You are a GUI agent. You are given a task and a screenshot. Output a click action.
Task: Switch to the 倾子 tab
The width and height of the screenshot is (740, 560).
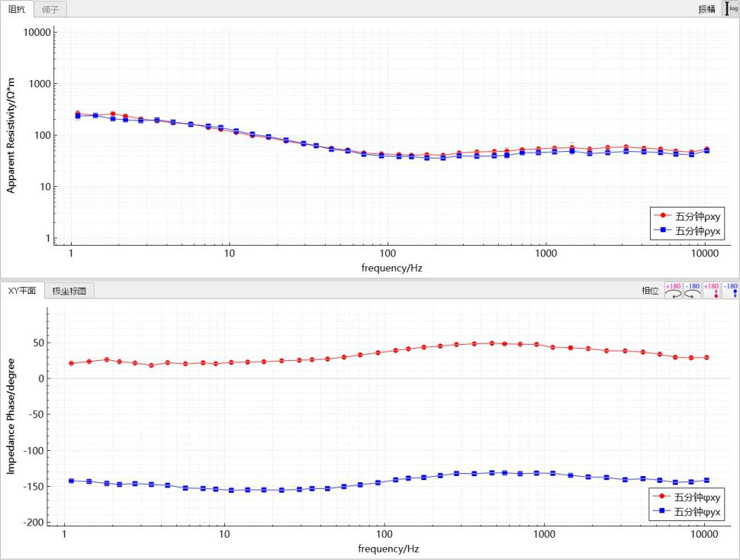pyautogui.click(x=50, y=9)
